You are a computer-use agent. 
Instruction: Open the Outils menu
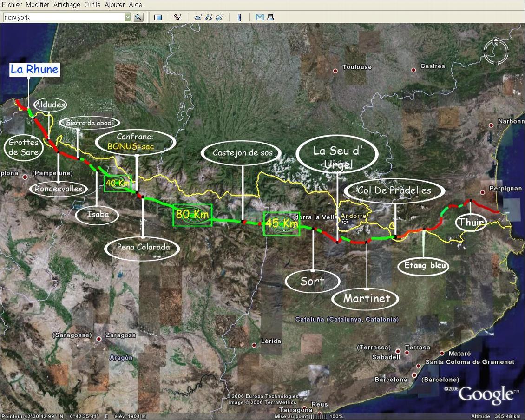[x=92, y=5]
